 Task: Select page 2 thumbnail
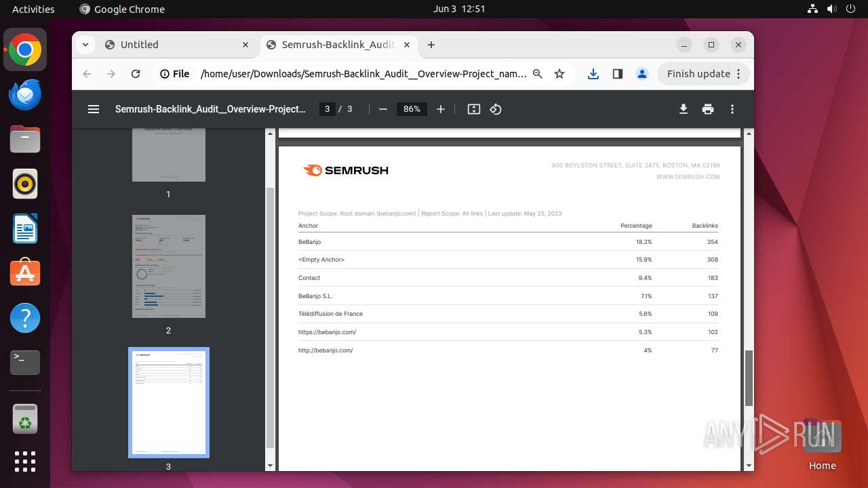click(x=169, y=266)
